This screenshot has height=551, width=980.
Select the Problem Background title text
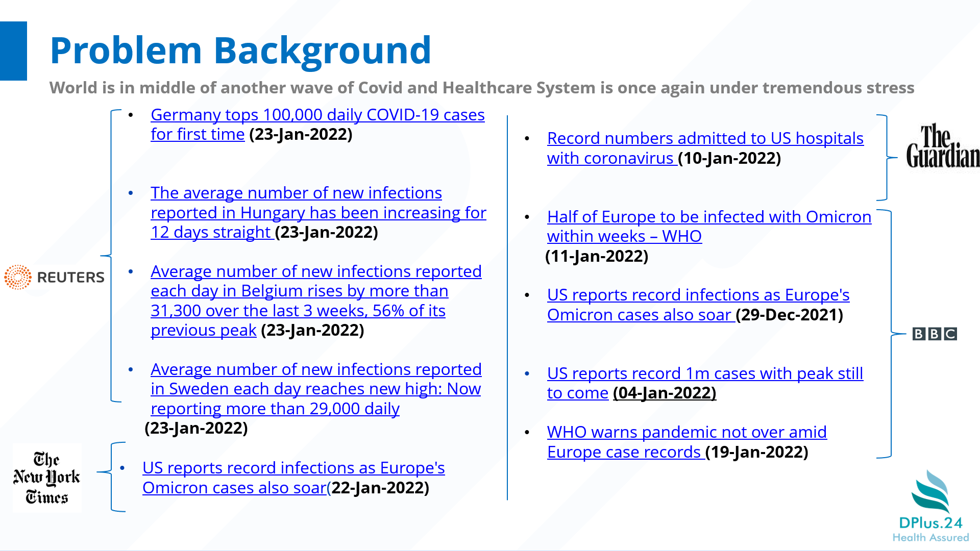point(240,51)
